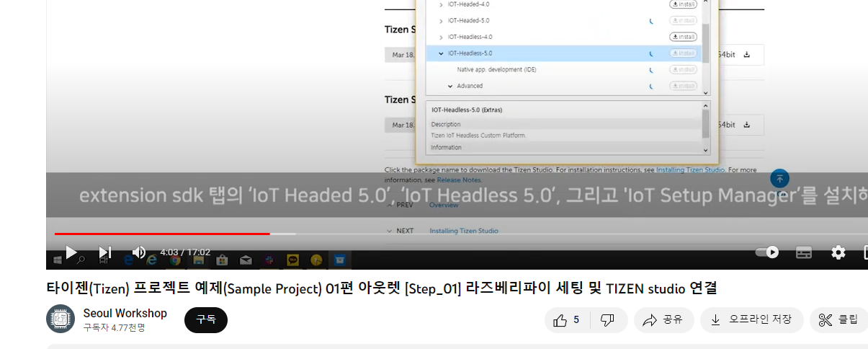Skip to the next video

click(x=105, y=252)
